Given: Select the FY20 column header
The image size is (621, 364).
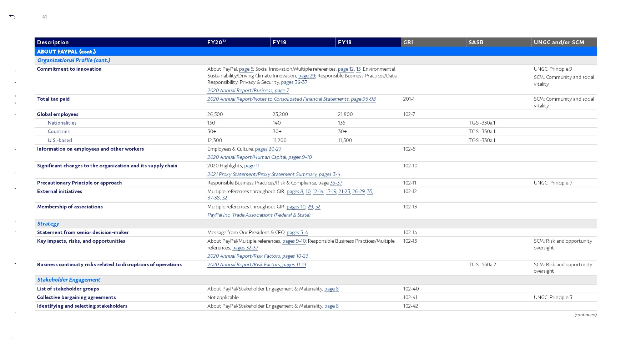Looking at the screenshot, I should [237, 42].
